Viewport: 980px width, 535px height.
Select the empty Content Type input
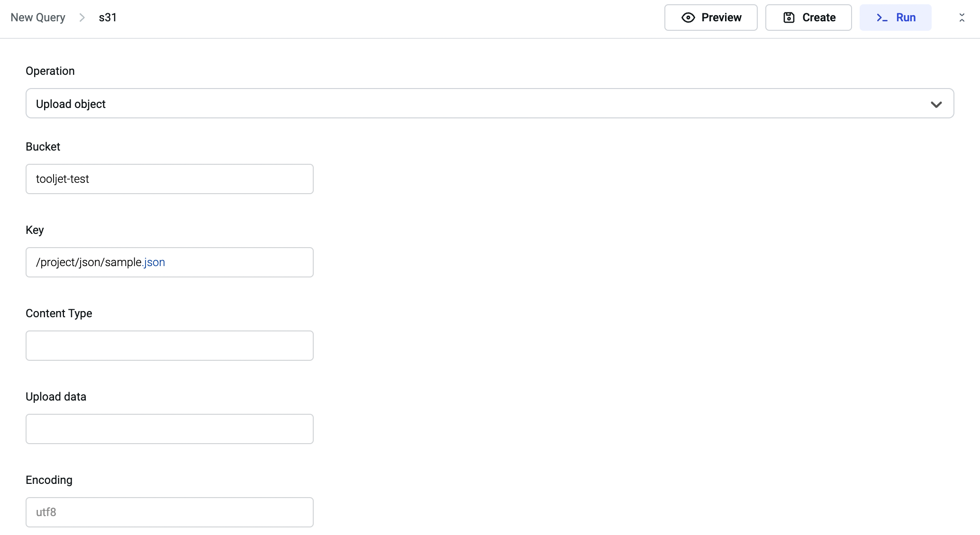169,346
